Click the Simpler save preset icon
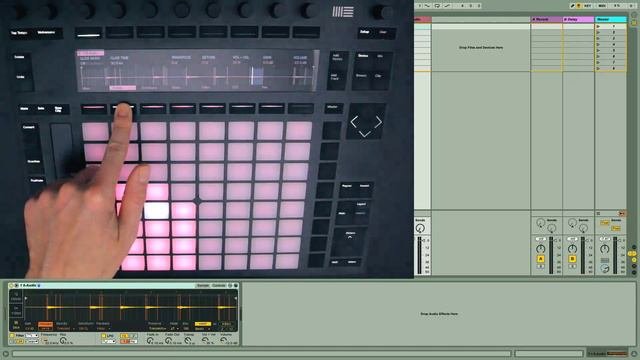 pyautogui.click(x=236, y=285)
